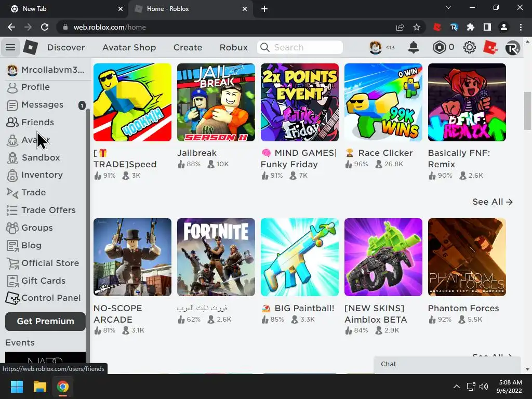Click the Profile sidebar icon
532x399 pixels.
coord(12,87)
